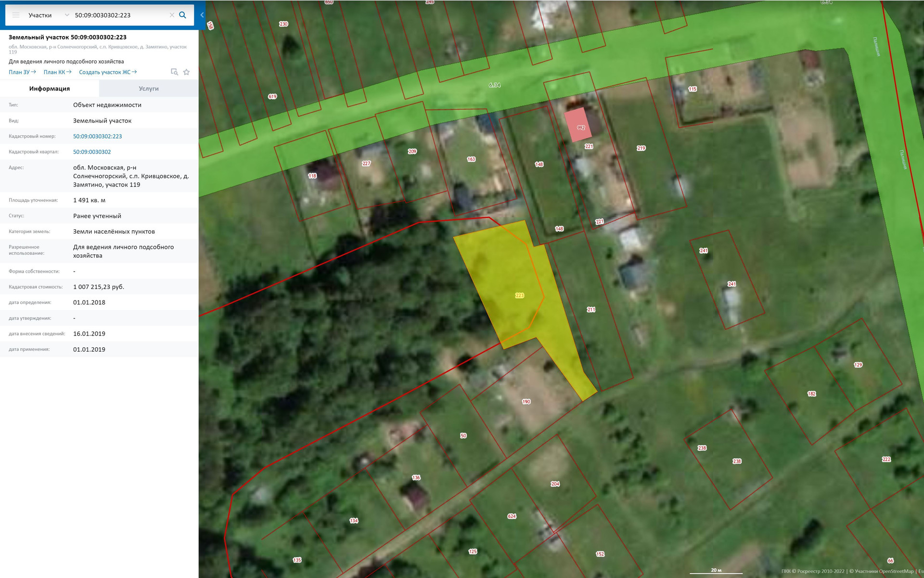Click parcel label 204 on map
This screenshot has height=578, width=924.
pos(555,484)
